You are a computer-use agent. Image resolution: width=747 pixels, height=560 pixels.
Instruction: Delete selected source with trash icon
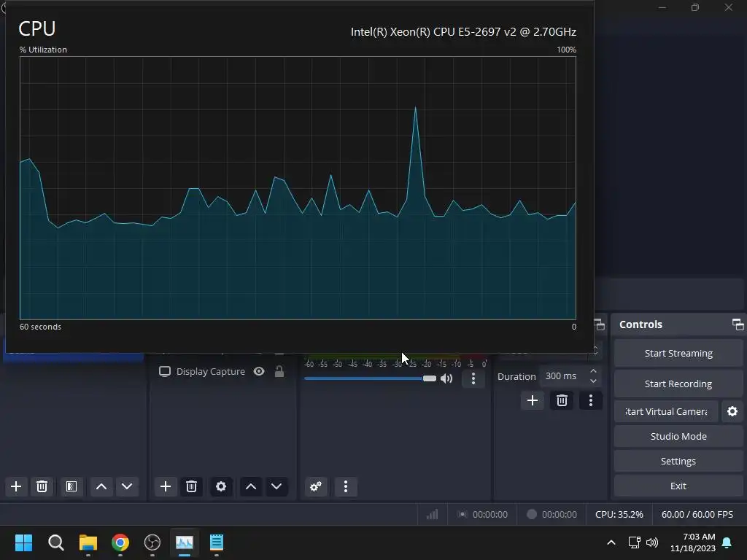coord(192,486)
